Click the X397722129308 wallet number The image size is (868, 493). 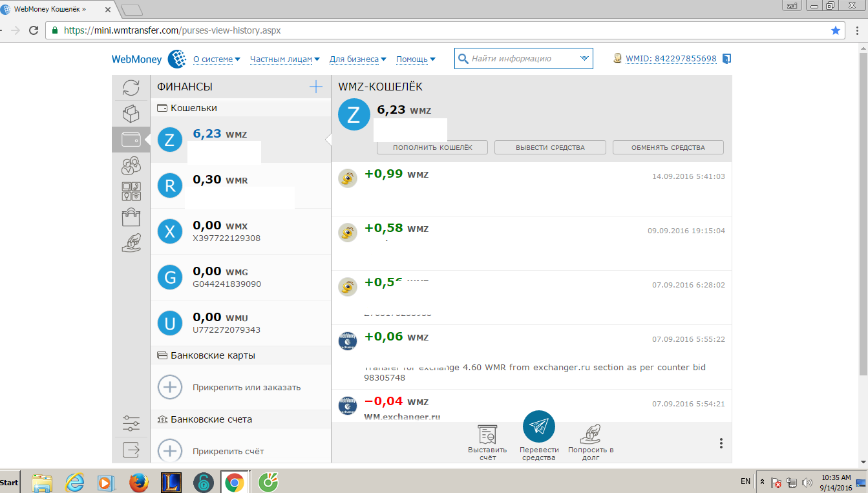pos(227,238)
